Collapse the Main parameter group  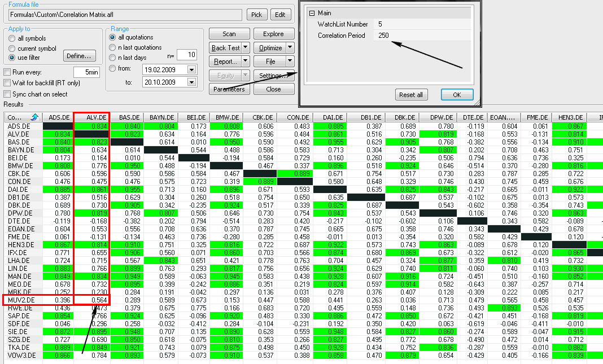pos(311,12)
